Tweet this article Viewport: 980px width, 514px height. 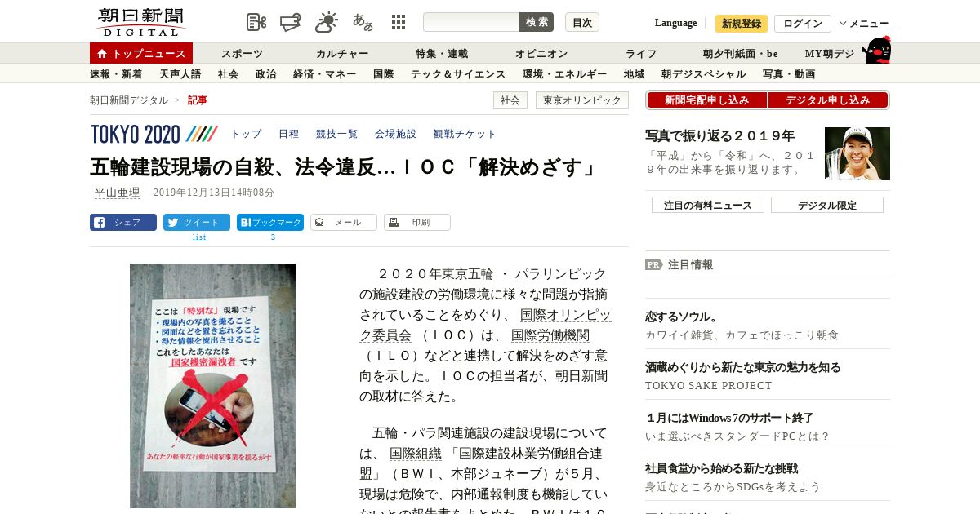pos(197,222)
